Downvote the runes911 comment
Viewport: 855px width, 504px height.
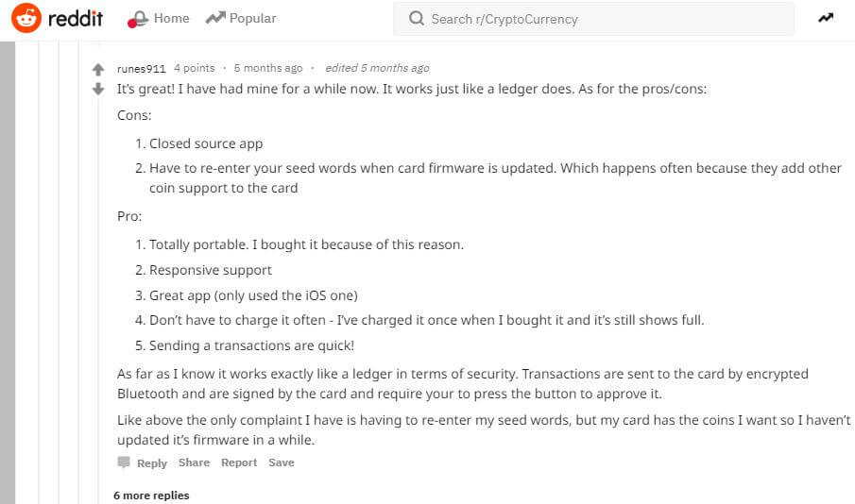(x=97, y=89)
